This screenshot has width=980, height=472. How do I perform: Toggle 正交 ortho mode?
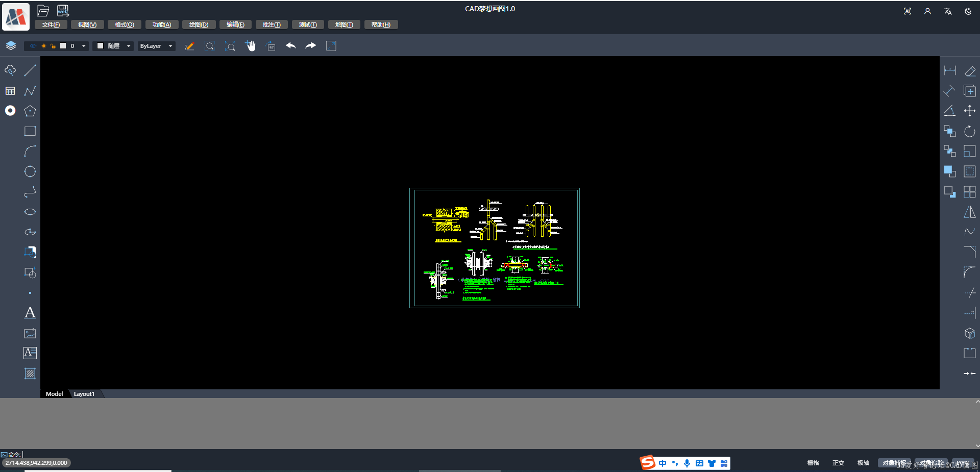(838, 463)
